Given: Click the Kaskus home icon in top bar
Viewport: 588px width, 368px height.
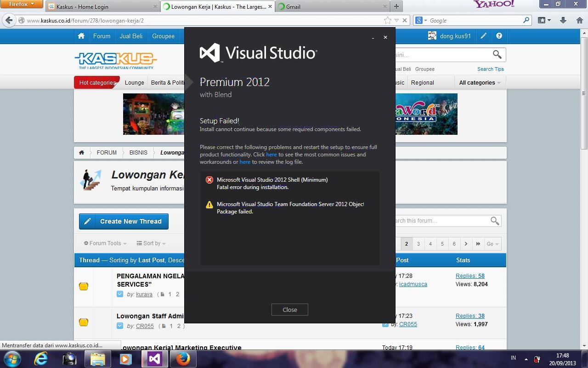Looking at the screenshot, I should tap(81, 36).
